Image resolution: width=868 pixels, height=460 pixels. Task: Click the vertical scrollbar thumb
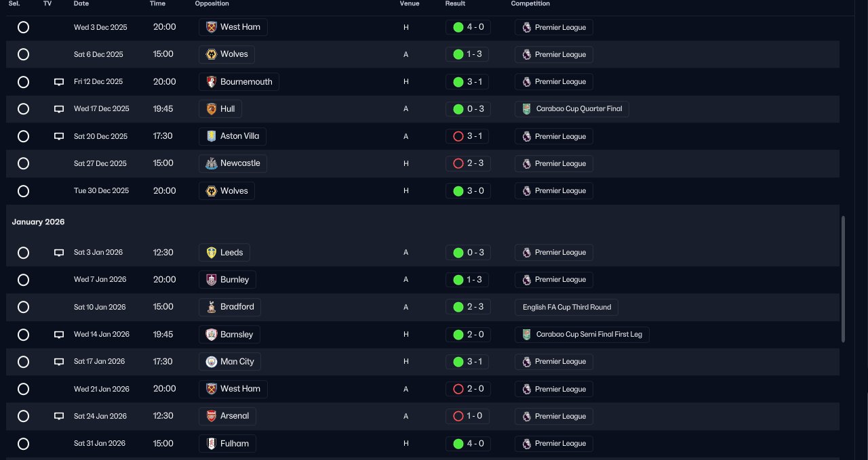pos(843,279)
